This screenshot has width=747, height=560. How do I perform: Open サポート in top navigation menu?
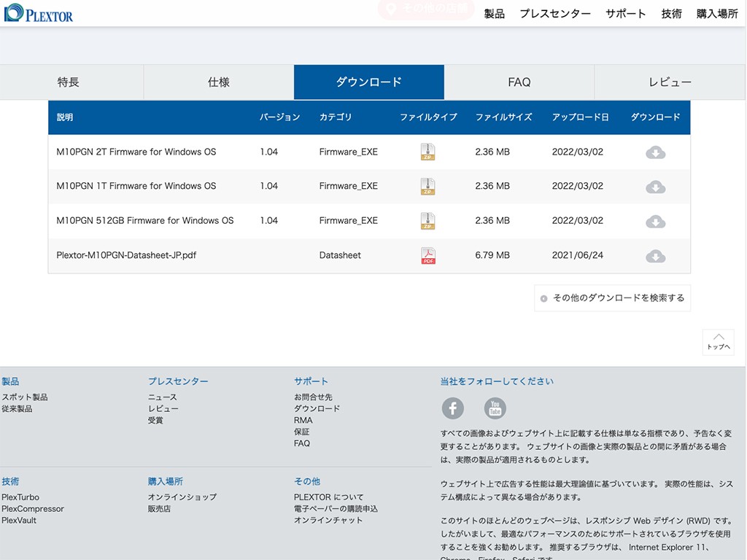point(625,14)
